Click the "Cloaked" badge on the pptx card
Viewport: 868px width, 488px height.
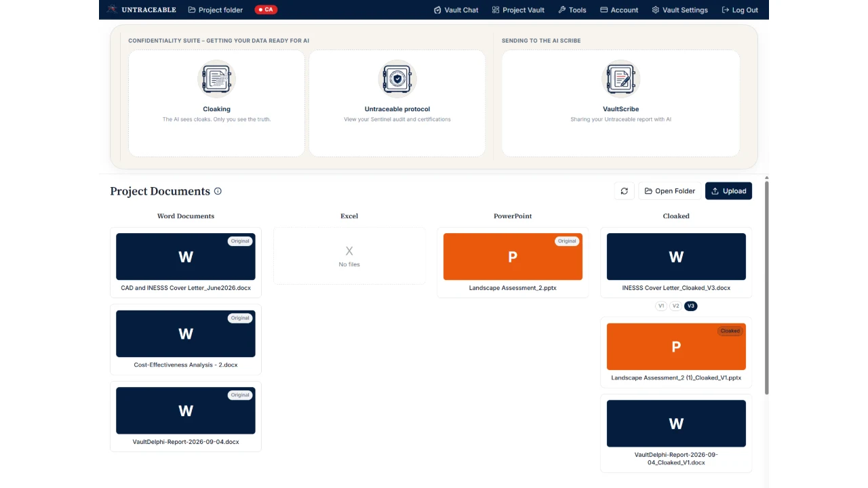[x=730, y=331]
